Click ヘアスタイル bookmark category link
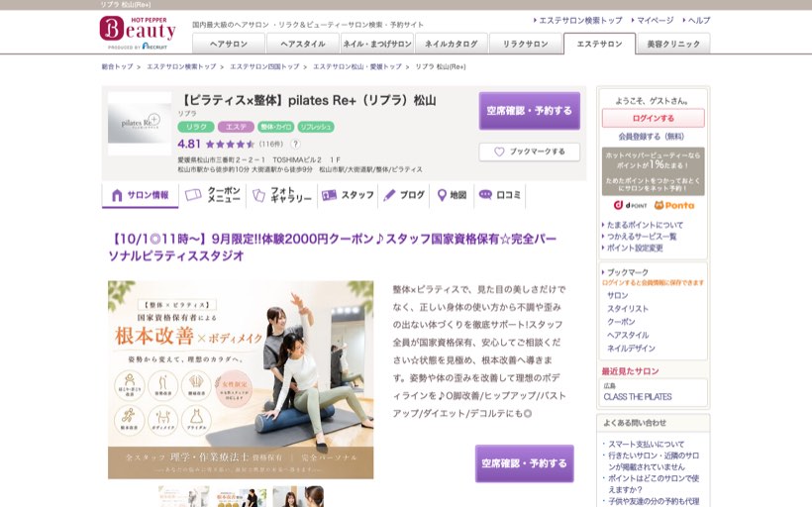 [x=628, y=335]
